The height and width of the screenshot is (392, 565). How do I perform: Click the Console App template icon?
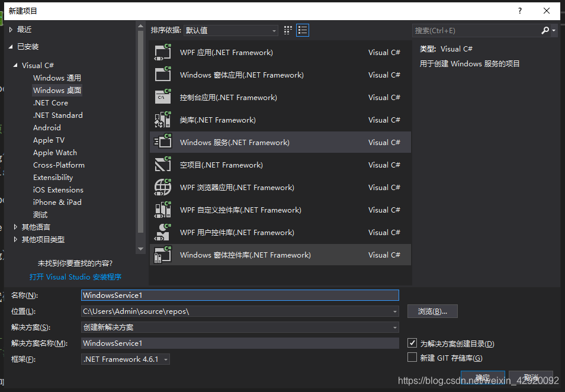pyautogui.click(x=163, y=97)
